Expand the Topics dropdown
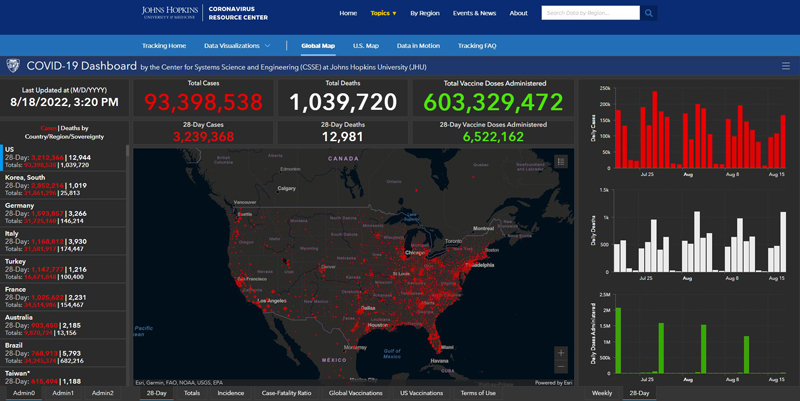Screen dimensions: 800x401 [x=383, y=13]
